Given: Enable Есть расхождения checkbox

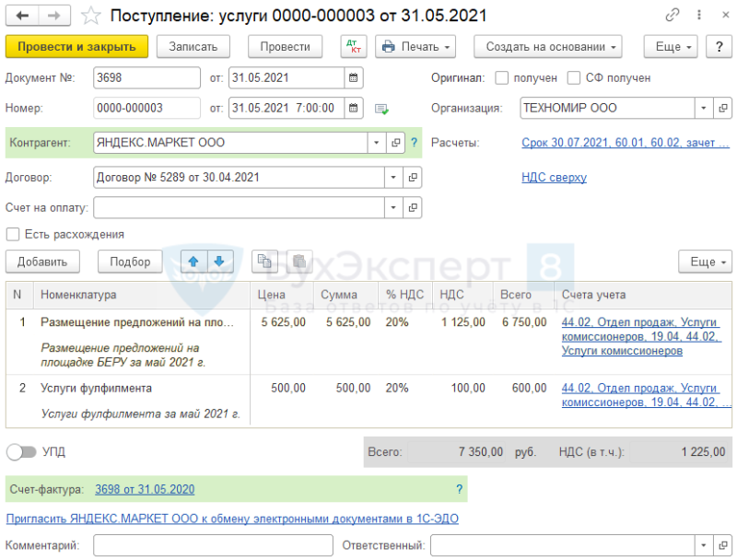Looking at the screenshot, I should coord(13,234).
